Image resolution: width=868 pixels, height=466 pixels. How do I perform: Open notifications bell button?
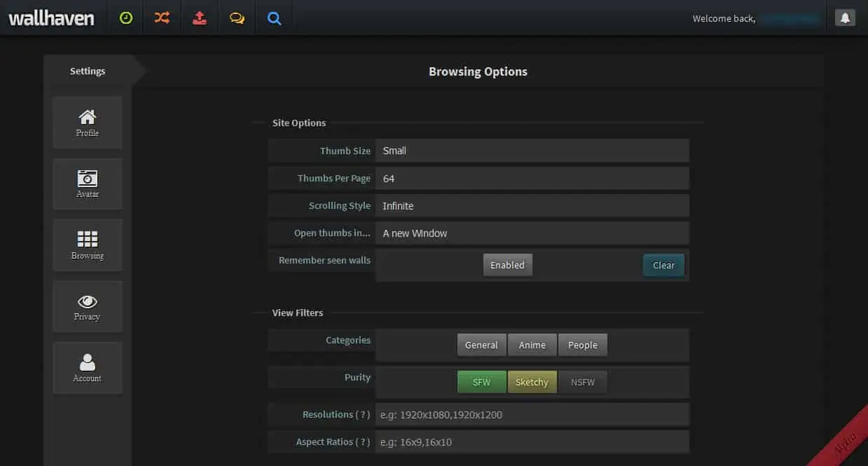(845, 18)
